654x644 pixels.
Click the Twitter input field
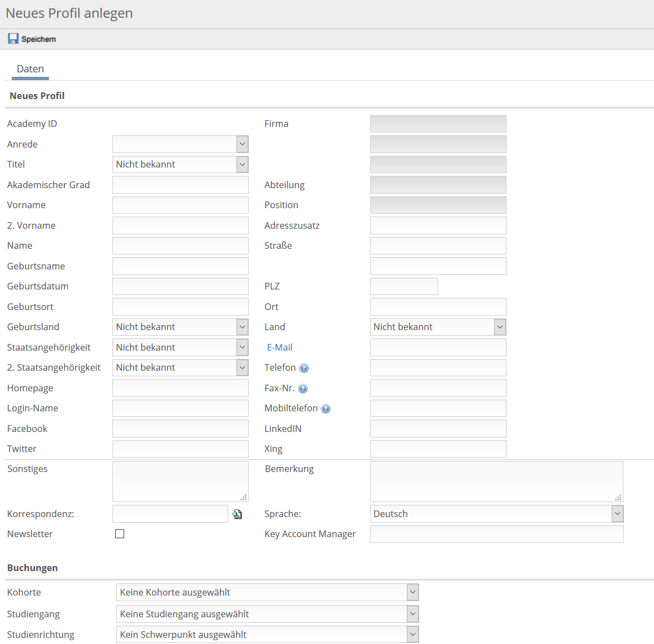pyautogui.click(x=180, y=449)
